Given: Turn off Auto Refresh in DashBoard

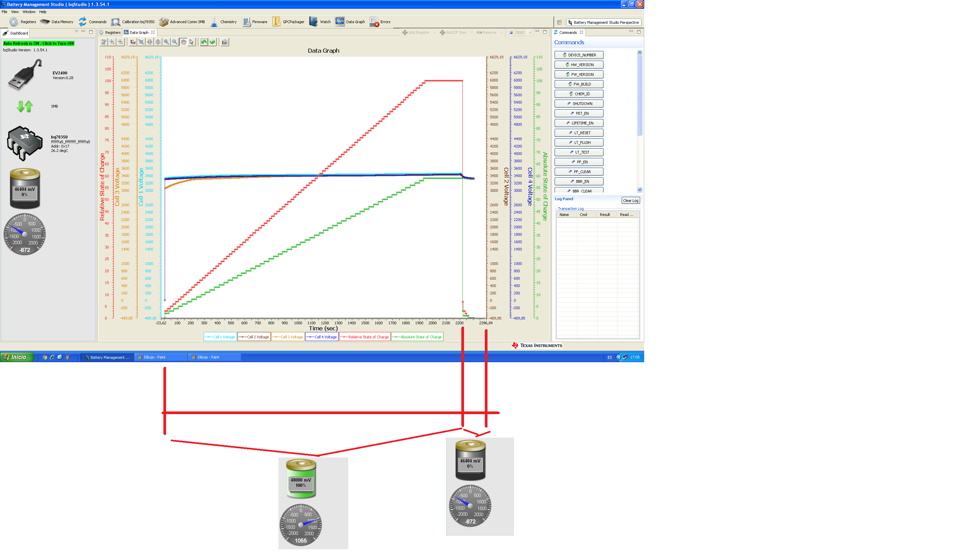Looking at the screenshot, I should click(x=39, y=44).
